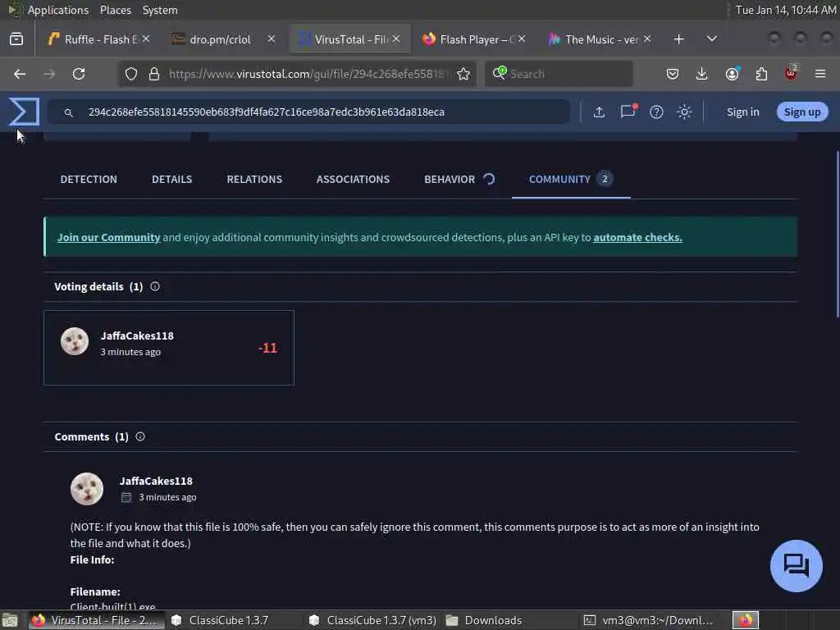Open the extensions puzzle icon
The height and width of the screenshot is (630, 840).
[761, 74]
